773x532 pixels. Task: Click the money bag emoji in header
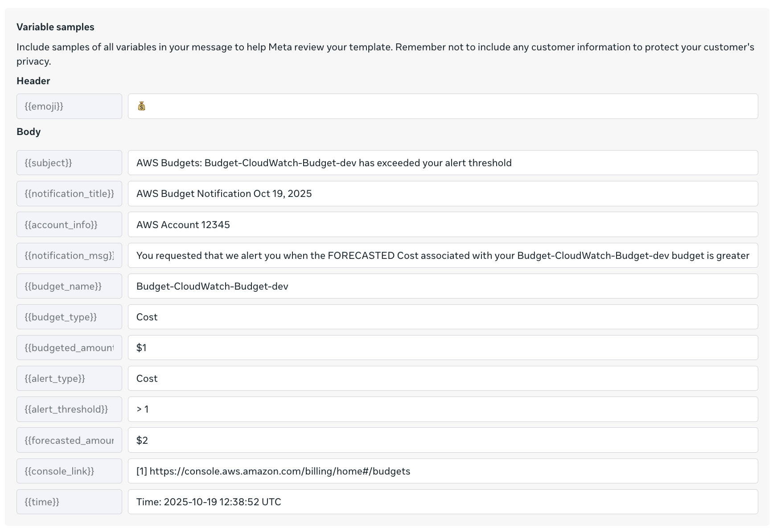tap(142, 106)
